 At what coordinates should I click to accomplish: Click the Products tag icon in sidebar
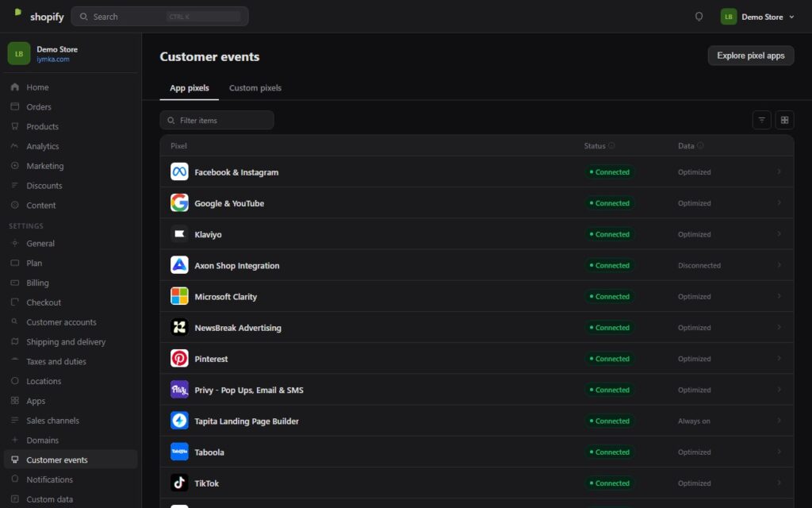point(14,126)
